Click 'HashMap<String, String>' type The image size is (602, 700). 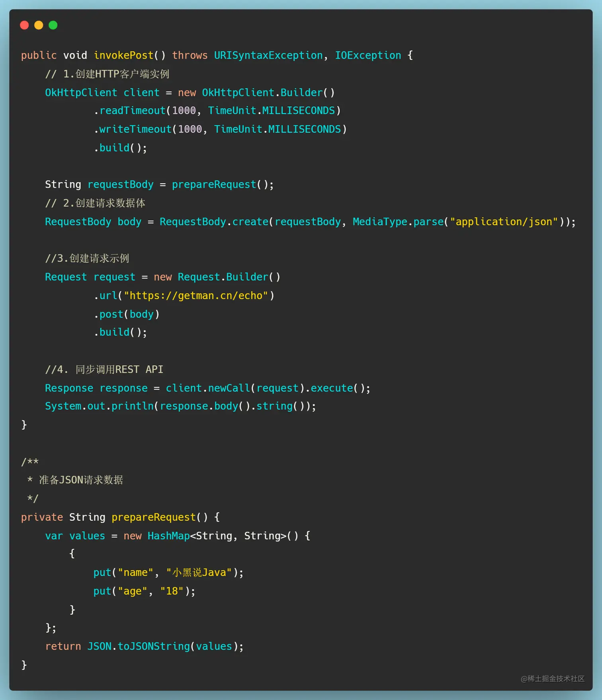217,536
